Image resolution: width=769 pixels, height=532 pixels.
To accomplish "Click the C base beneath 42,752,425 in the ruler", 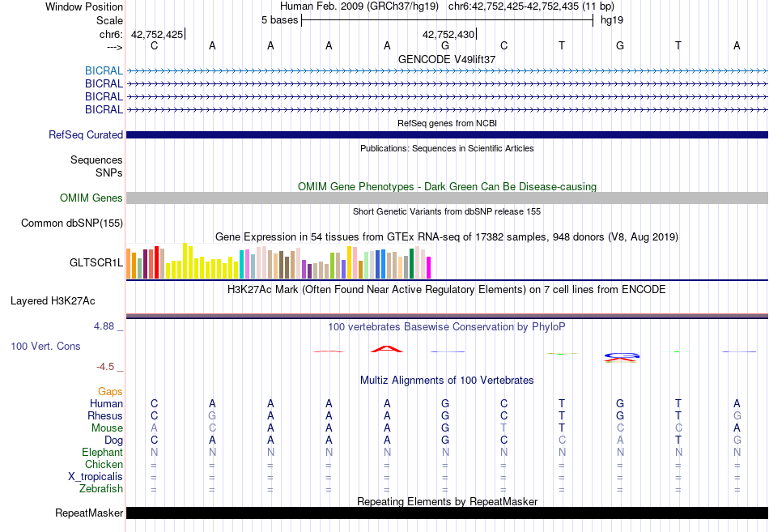I will [x=154, y=45].
